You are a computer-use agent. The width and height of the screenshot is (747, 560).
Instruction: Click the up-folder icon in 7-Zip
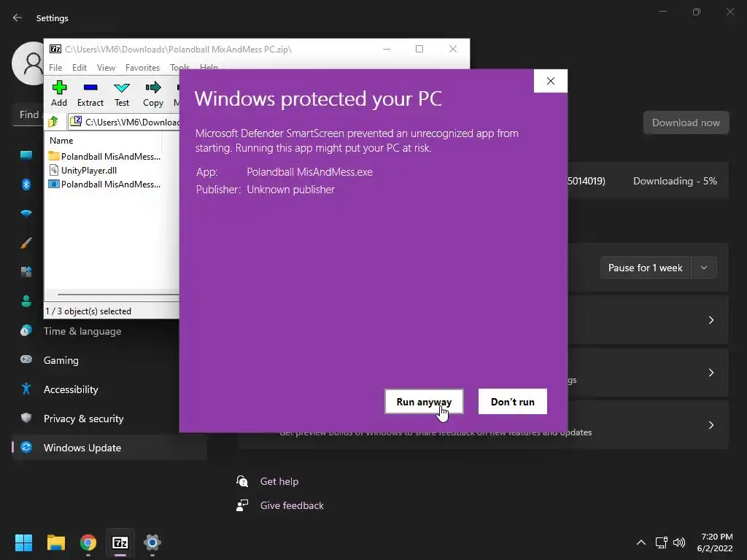coord(53,122)
